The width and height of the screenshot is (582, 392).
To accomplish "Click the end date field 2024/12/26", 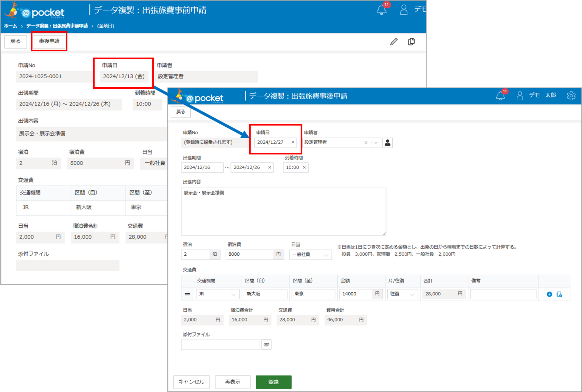I will pos(252,167).
